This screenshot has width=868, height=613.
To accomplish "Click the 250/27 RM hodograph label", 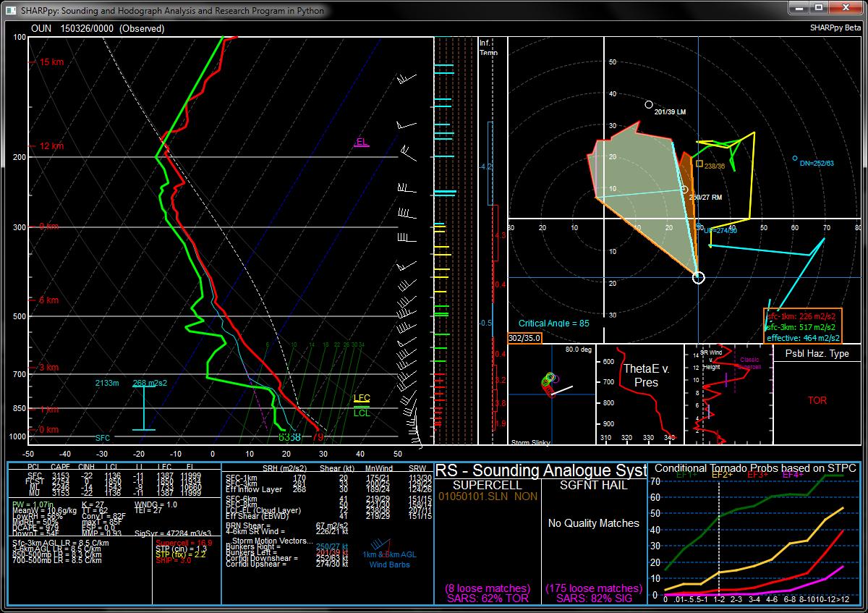I will [x=705, y=197].
